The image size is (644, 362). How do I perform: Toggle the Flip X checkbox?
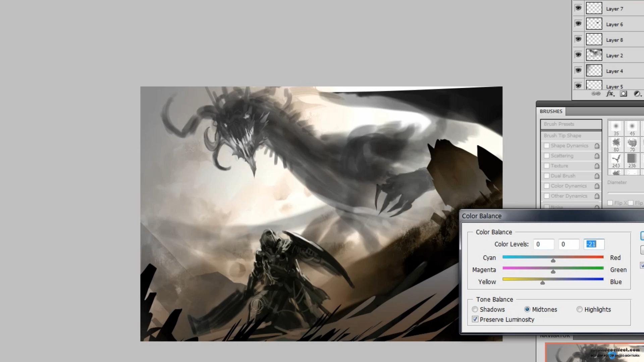click(x=610, y=203)
